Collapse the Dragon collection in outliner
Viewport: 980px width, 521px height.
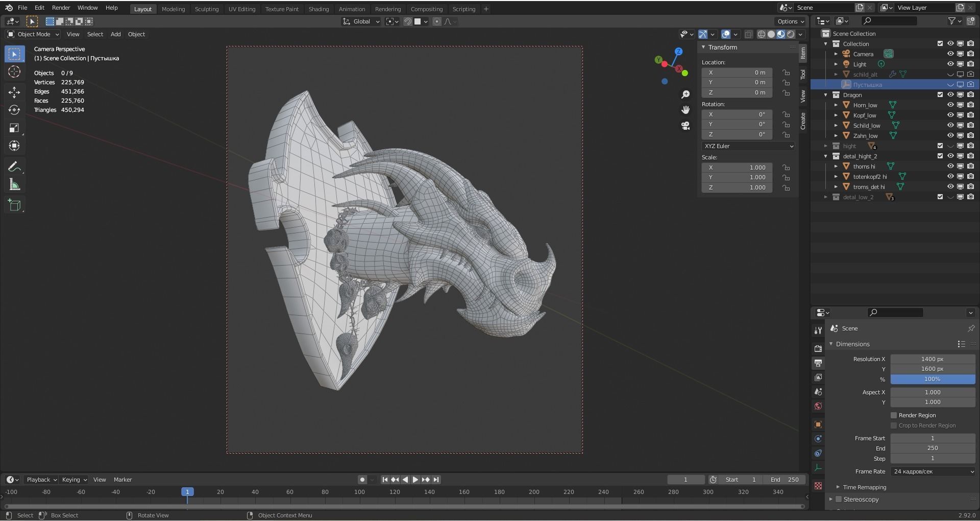coord(826,94)
